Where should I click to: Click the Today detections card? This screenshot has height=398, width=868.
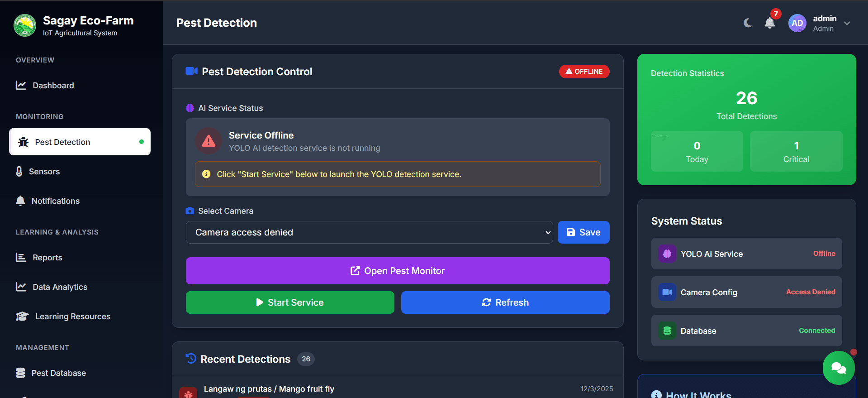coord(697,151)
